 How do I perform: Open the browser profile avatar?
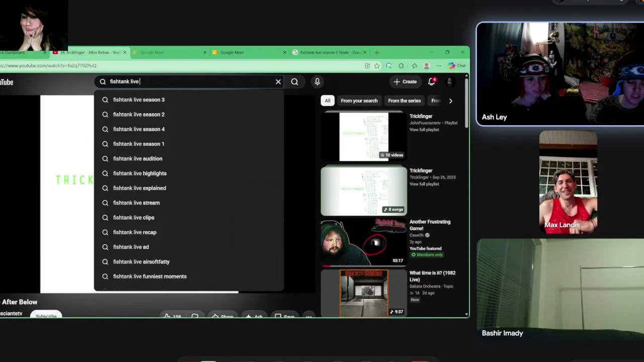pos(427,66)
